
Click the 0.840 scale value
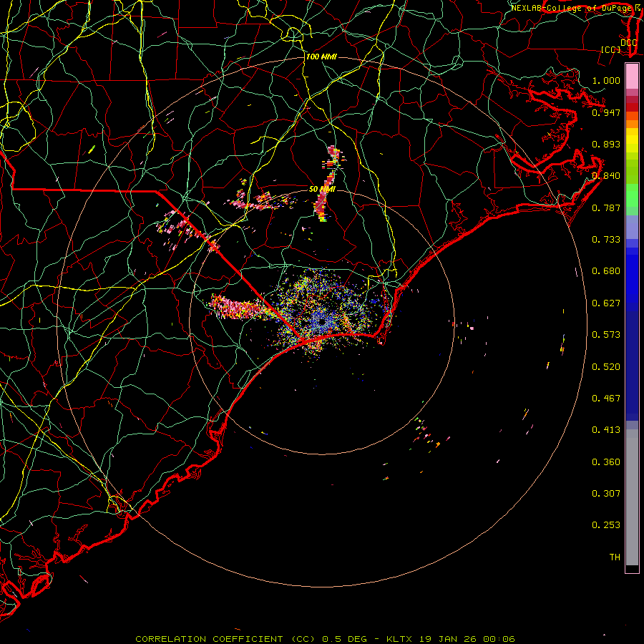coord(606,175)
